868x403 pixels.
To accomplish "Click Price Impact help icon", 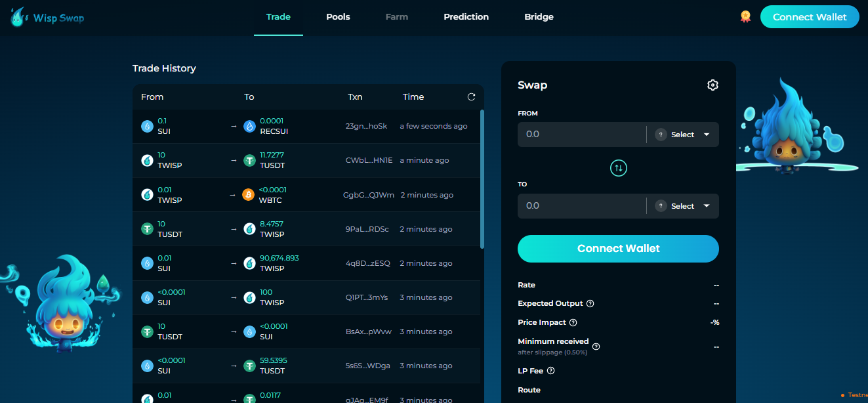I will click(x=573, y=323).
